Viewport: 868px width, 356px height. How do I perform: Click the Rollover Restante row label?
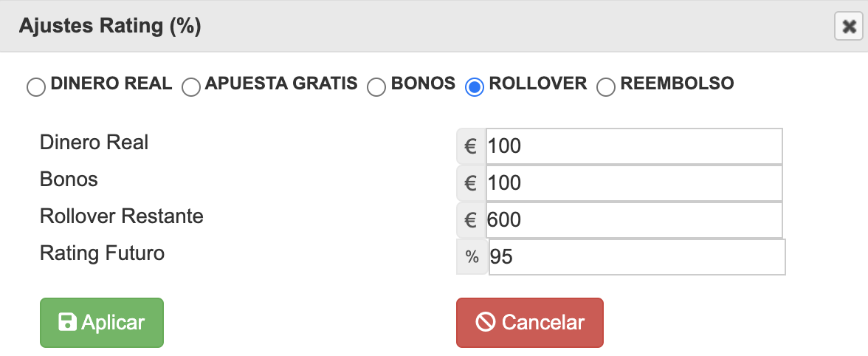(x=122, y=216)
